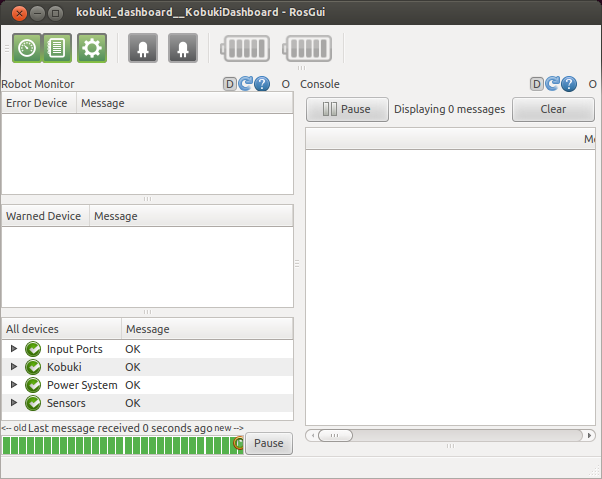Click the green message timeline bar
Screen dimensions: 602x479
tap(120, 444)
